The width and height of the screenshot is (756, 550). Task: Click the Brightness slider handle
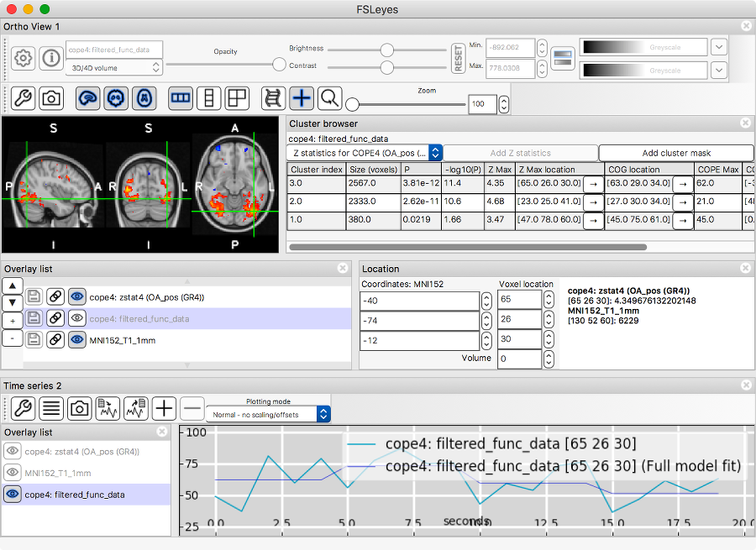pyautogui.click(x=387, y=49)
